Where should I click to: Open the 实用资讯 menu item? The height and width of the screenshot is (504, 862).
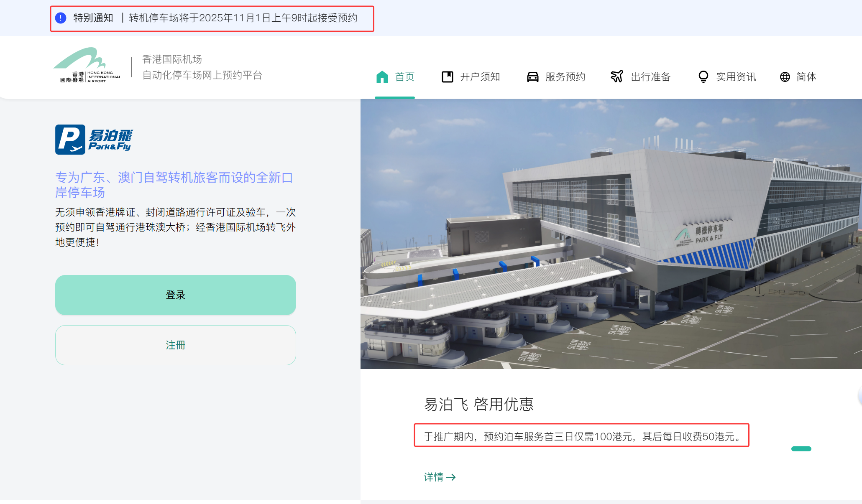click(x=736, y=77)
